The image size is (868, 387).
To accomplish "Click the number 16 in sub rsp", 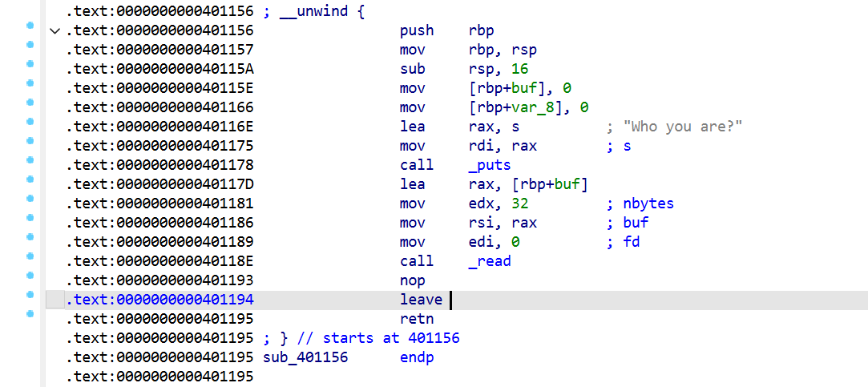I will (520, 69).
